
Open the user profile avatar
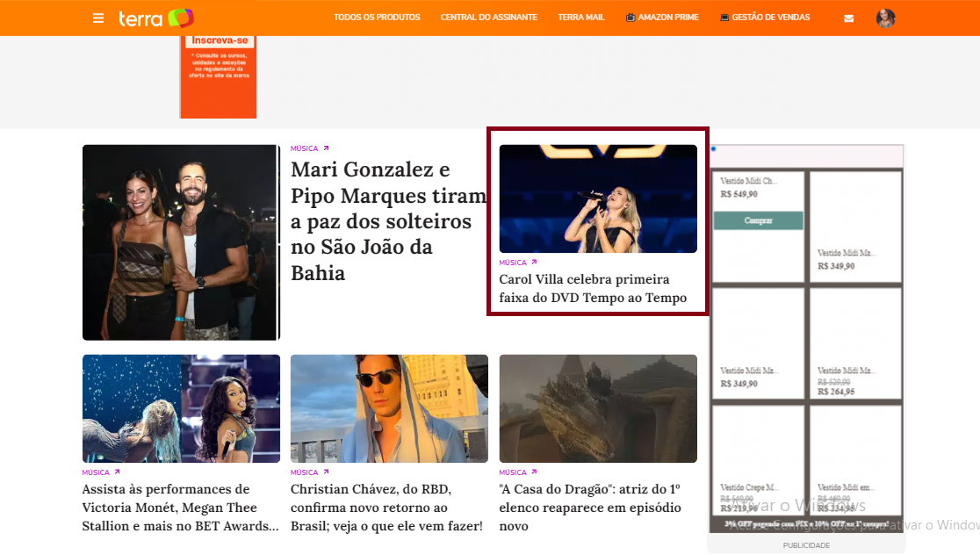pyautogui.click(x=886, y=18)
